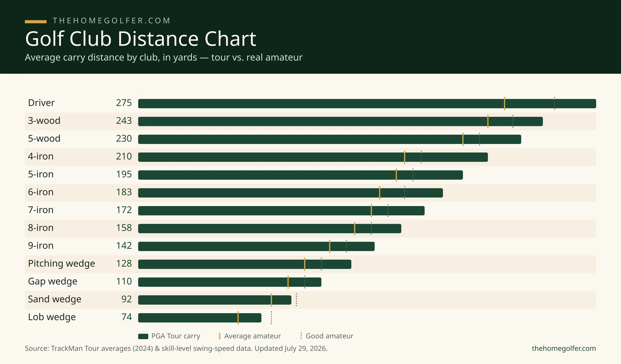
Task: Select the Driver row label
Action: point(41,103)
